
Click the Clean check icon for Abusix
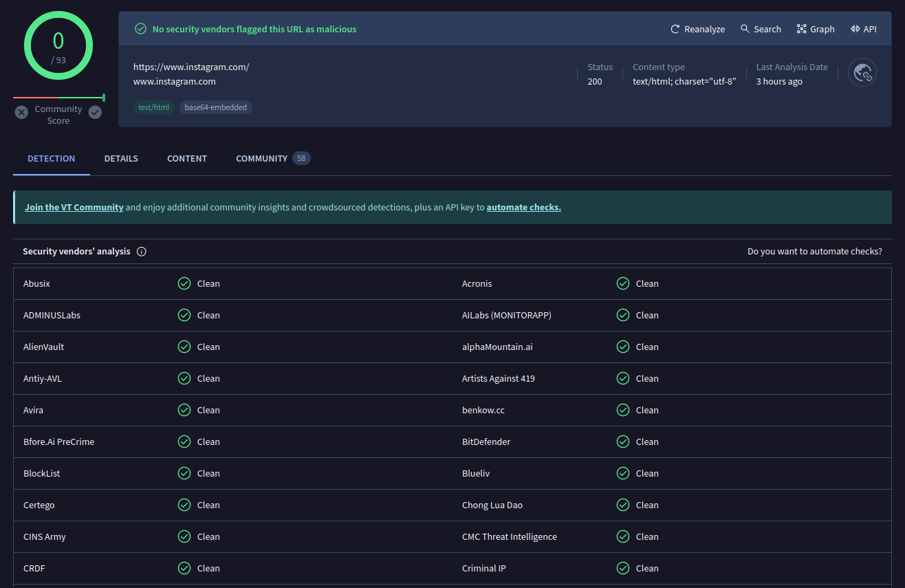coord(184,283)
